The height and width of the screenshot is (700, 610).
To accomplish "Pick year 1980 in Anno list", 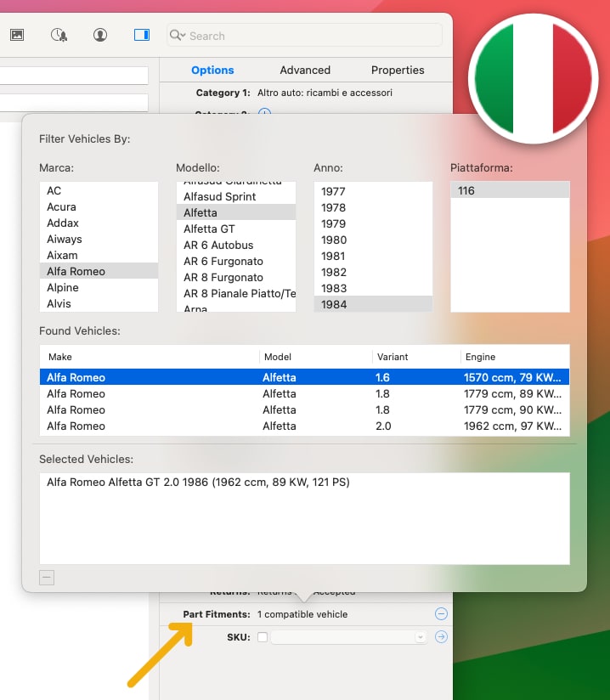I will [373, 240].
